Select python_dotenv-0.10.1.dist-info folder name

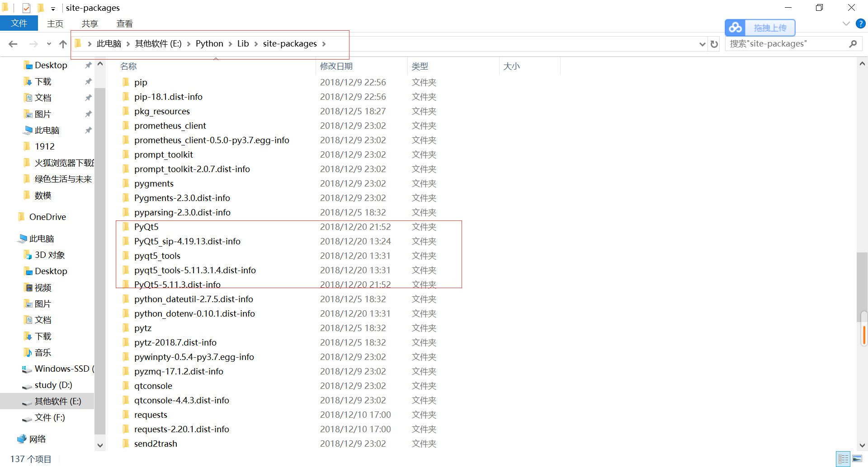[194, 313]
